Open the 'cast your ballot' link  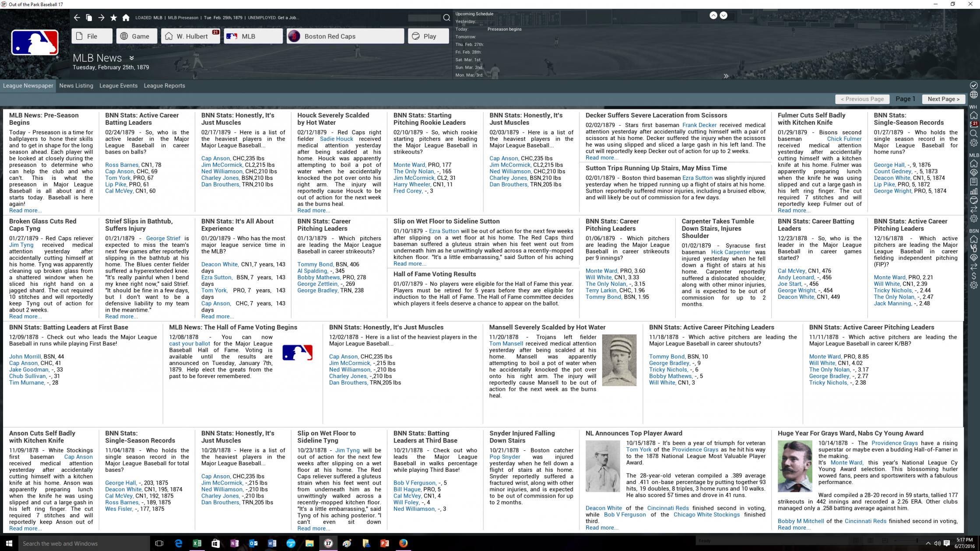[190, 344]
